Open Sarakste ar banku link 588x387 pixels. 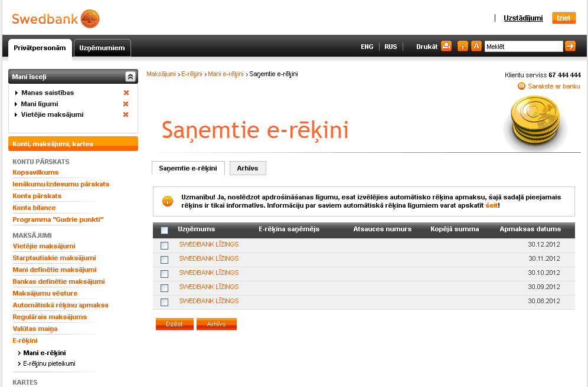coord(554,86)
